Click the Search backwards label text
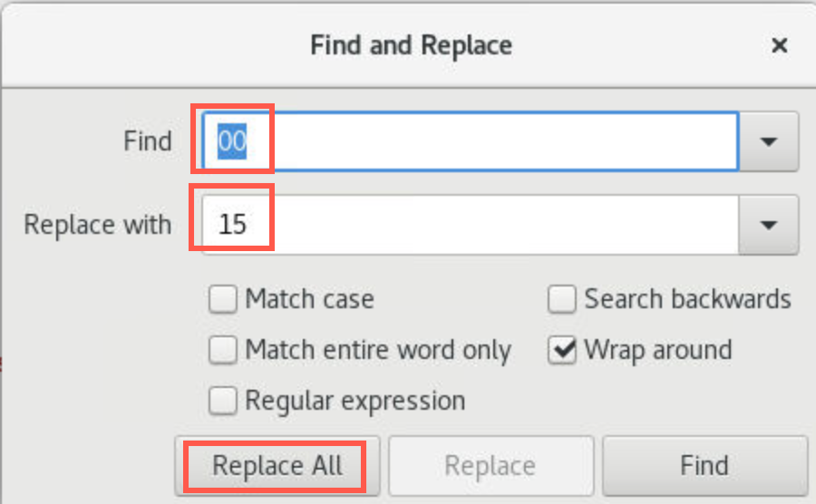The image size is (816, 504). [x=687, y=299]
